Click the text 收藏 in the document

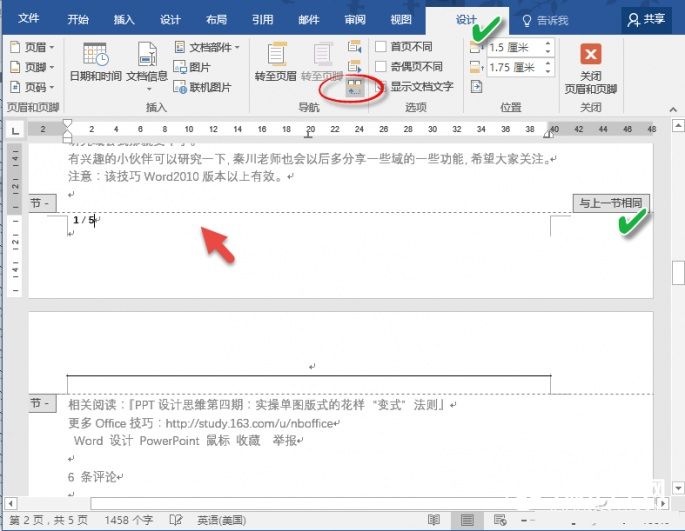[248, 441]
